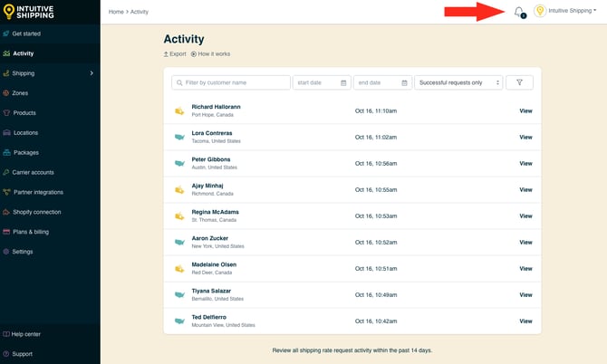
Task: Click US map icon beside Peter Gibbons
Action: (x=179, y=163)
